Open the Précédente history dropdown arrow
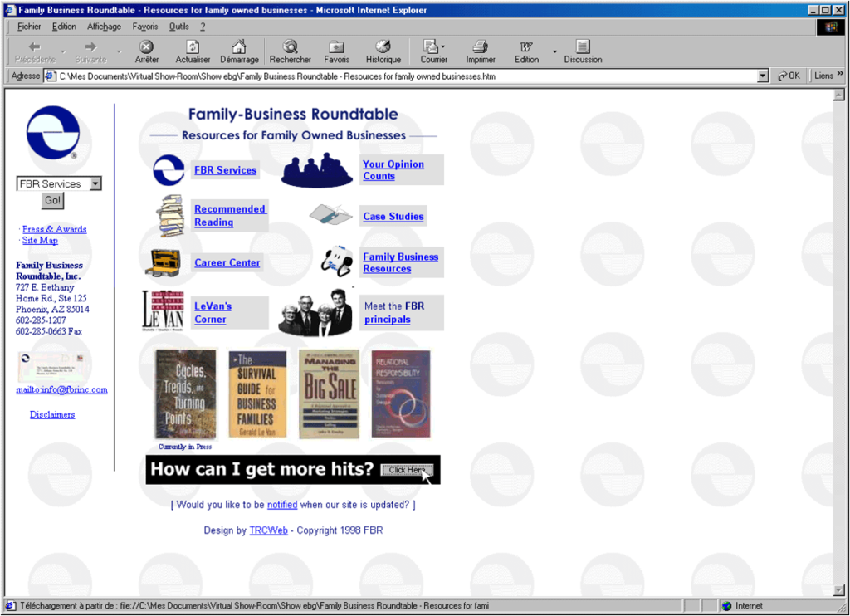 (63, 52)
